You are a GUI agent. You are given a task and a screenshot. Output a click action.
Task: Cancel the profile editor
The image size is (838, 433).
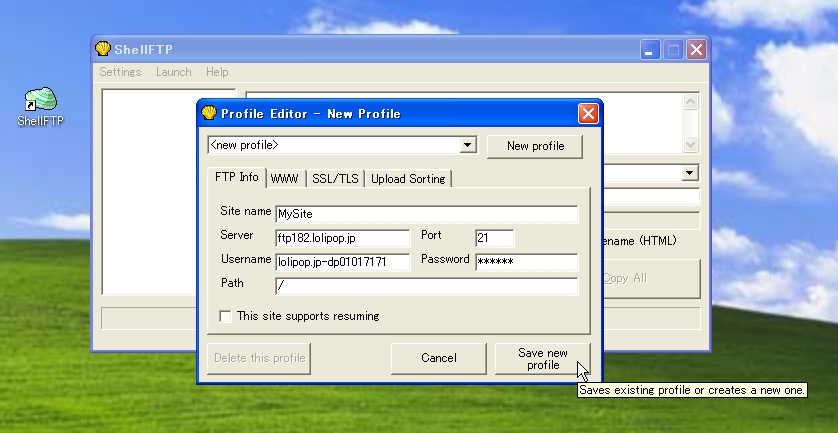click(x=439, y=359)
